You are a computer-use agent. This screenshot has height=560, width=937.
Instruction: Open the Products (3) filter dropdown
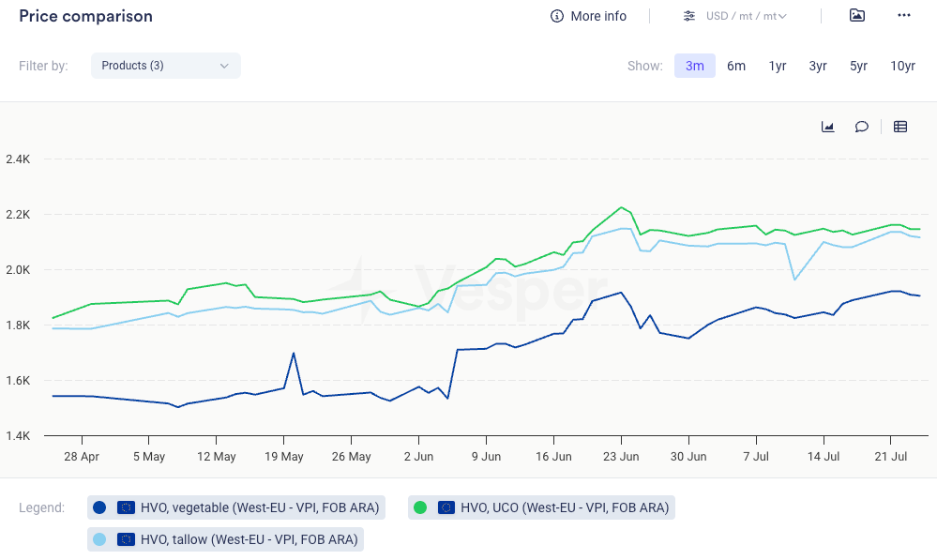pos(166,66)
